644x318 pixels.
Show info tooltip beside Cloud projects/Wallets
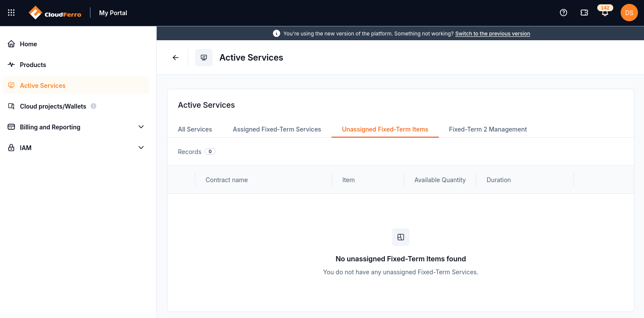pyautogui.click(x=93, y=106)
